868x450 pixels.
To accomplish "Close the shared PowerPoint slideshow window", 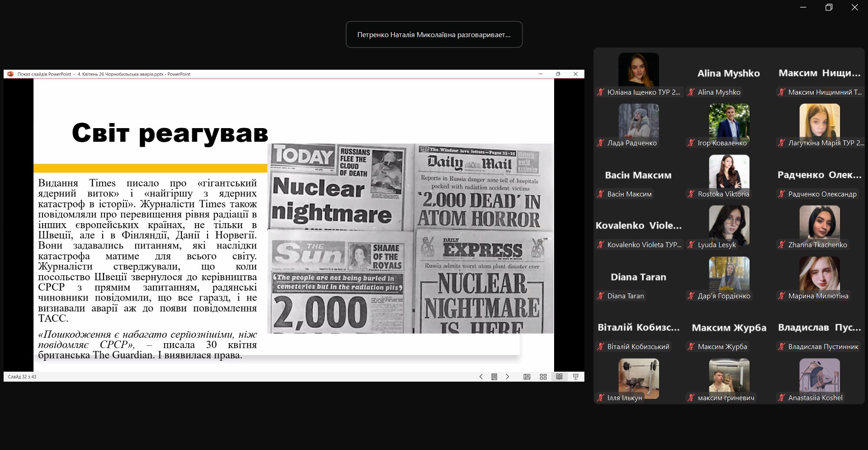I will click(575, 74).
